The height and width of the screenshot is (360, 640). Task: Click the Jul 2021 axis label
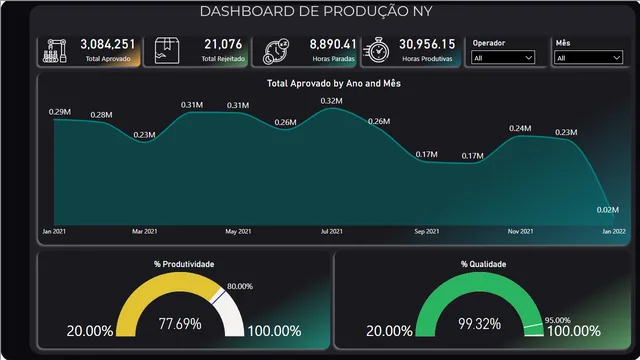331,231
